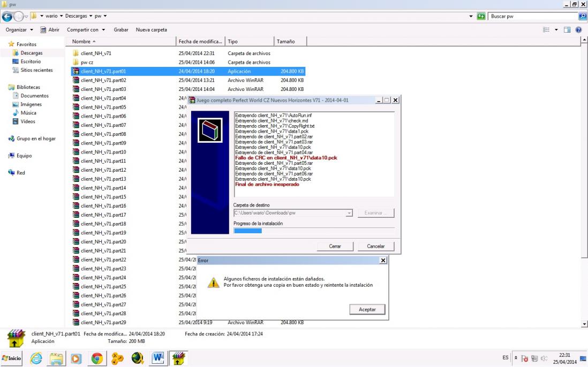The image size is (588, 367).
Task: Click the pw cz folder icon
Action: pyautogui.click(x=76, y=62)
